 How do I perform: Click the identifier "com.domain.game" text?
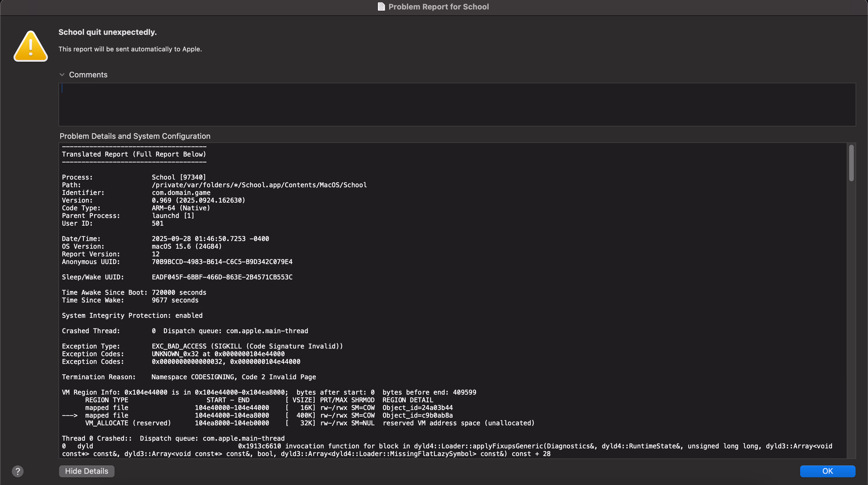181,193
